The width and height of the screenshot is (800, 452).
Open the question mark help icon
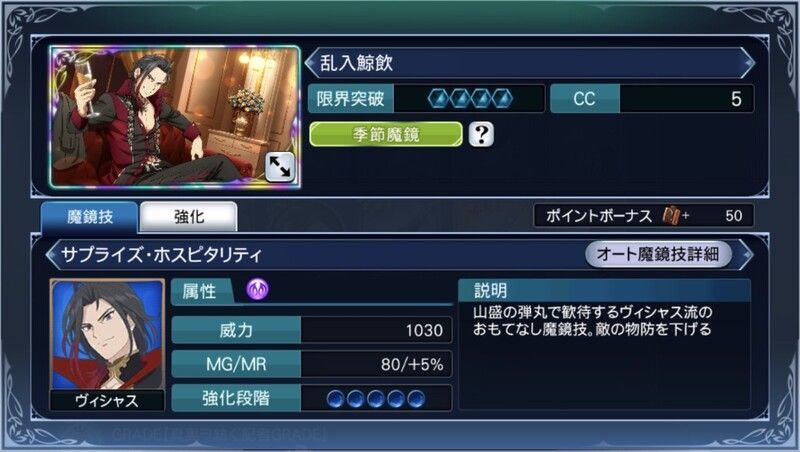click(481, 135)
